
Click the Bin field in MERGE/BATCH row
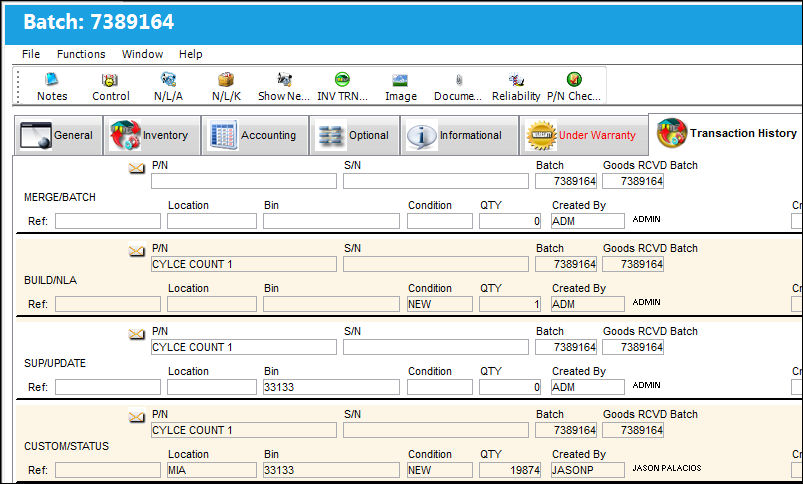point(331,221)
